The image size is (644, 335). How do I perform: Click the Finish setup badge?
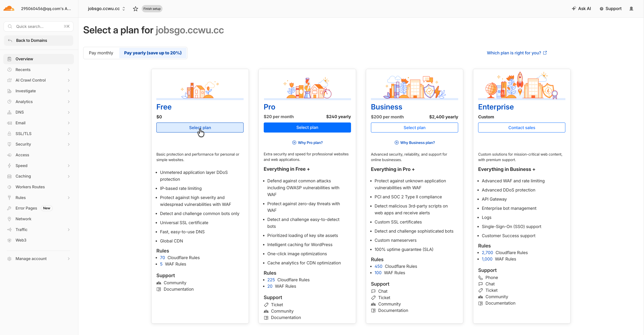[152, 9]
